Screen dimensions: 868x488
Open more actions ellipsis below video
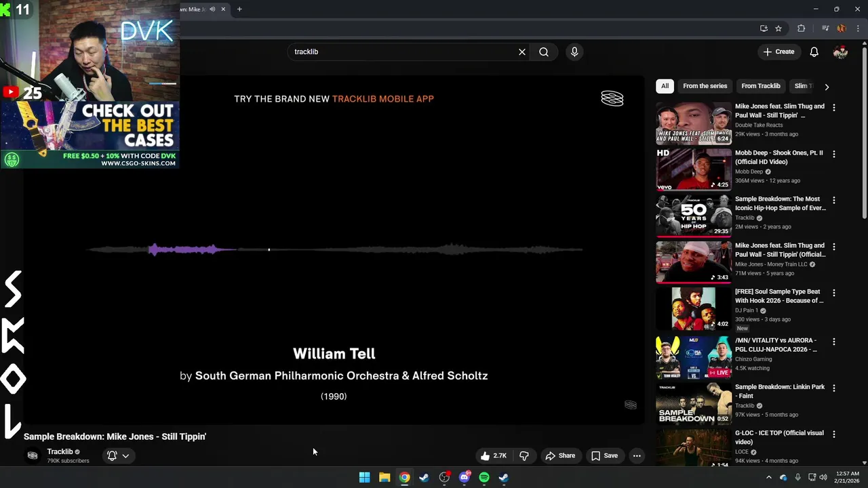click(x=637, y=456)
